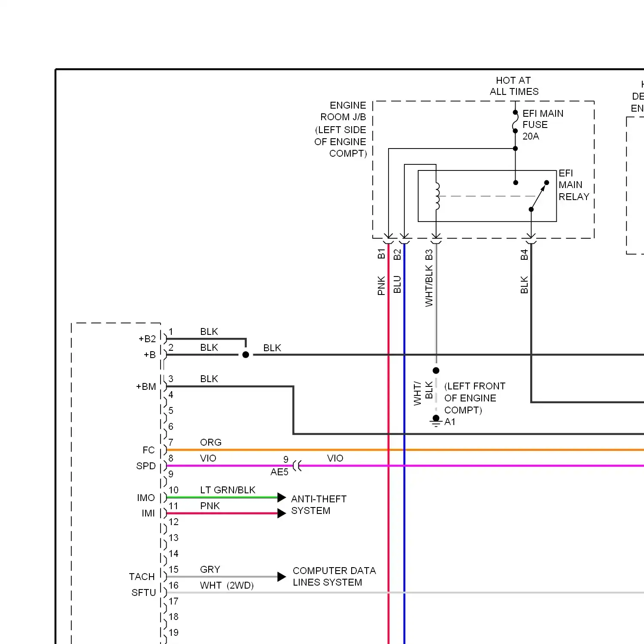Click the vertical BLK label below B4
644x644 pixels.
[524, 285]
